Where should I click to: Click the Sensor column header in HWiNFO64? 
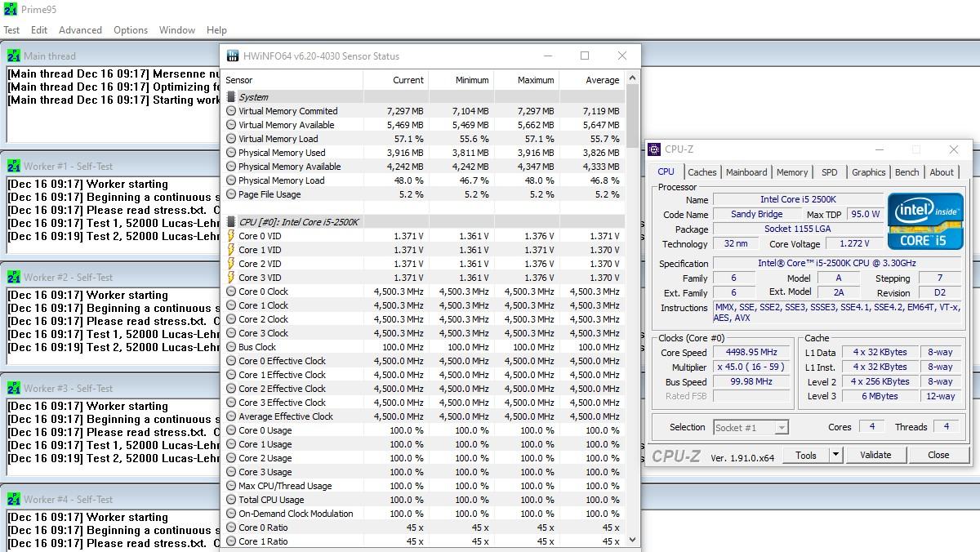point(292,80)
